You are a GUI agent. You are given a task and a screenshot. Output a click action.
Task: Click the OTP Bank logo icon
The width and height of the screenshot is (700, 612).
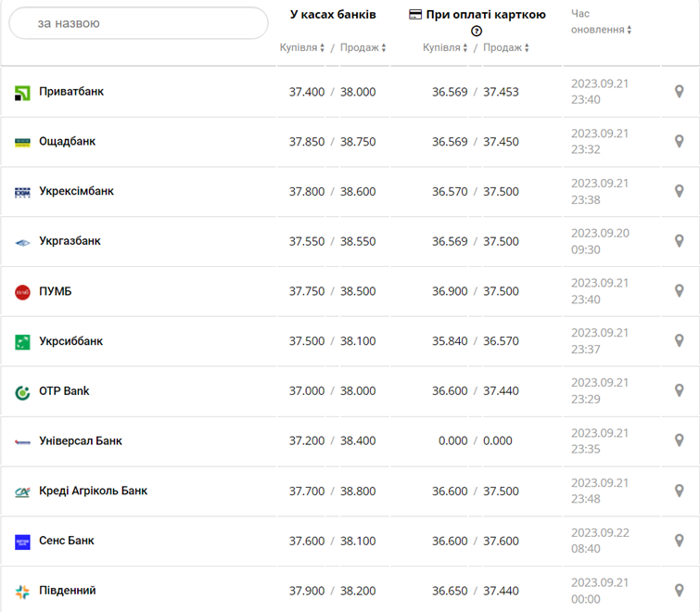click(x=22, y=392)
